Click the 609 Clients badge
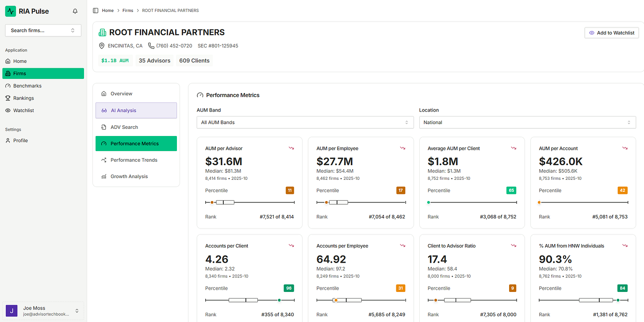Image resolution: width=644 pixels, height=322 pixels. click(194, 61)
